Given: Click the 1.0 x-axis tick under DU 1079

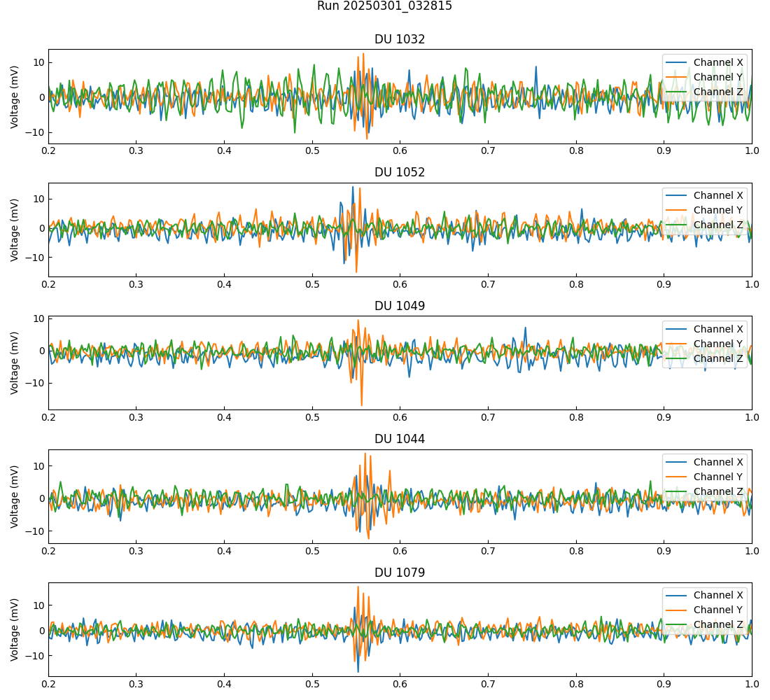Looking at the screenshot, I should (752, 684).
